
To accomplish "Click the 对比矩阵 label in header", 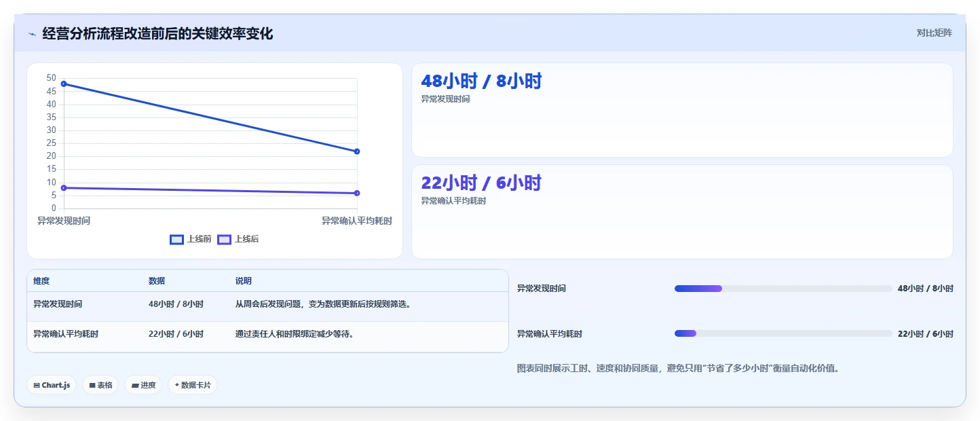I will [x=934, y=33].
